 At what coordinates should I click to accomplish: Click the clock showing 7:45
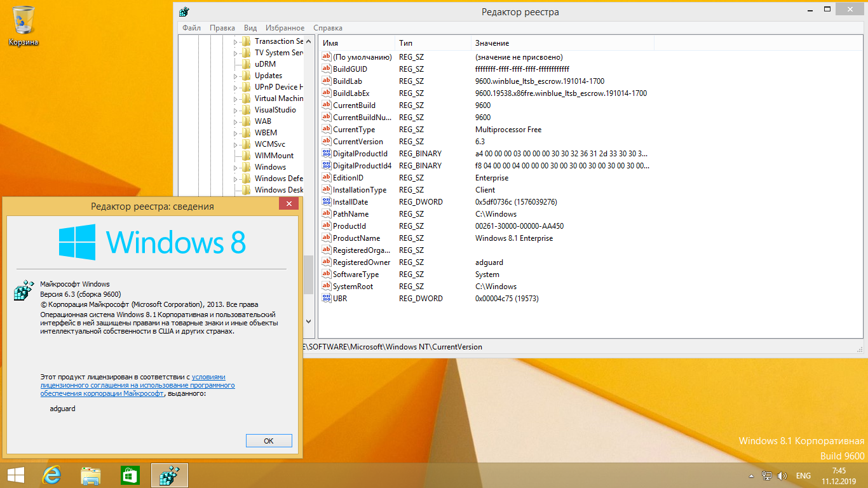pos(839,471)
